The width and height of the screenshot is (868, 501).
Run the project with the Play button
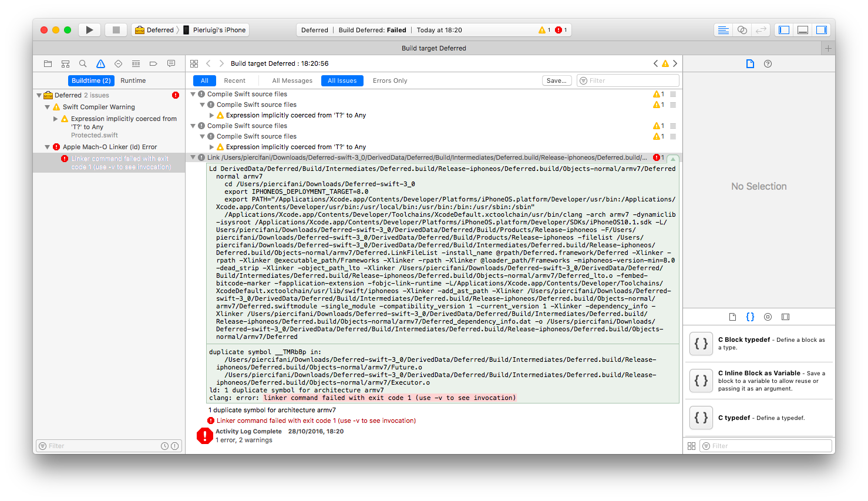(89, 30)
